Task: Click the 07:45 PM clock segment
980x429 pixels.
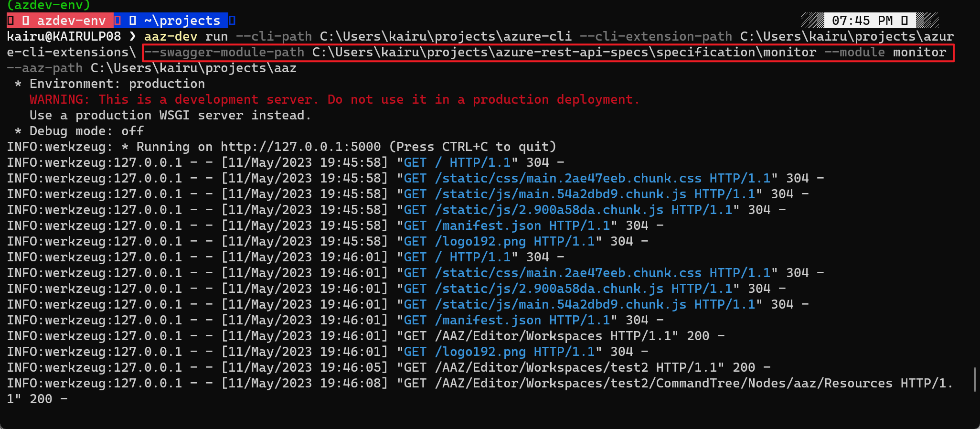Action: (x=870, y=21)
